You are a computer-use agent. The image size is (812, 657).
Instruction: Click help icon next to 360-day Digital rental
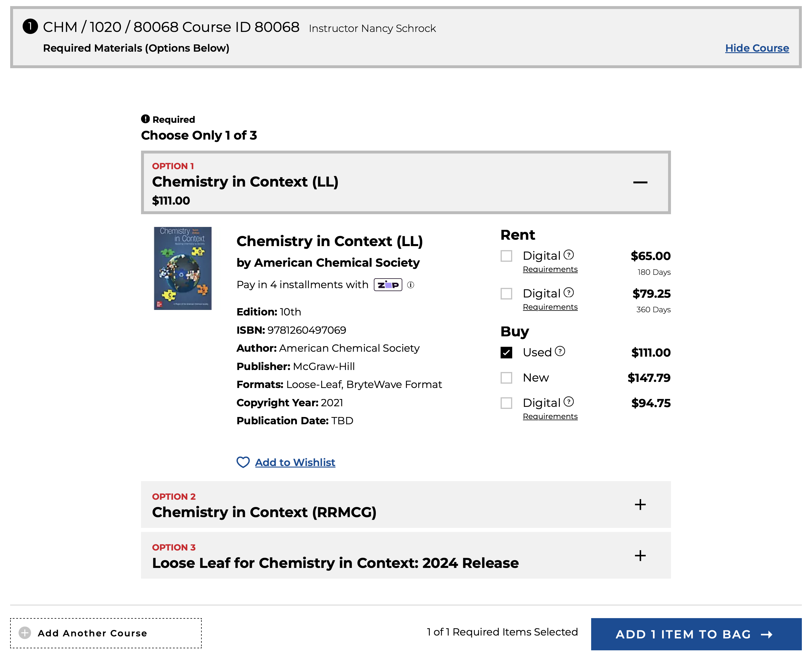[x=568, y=293]
